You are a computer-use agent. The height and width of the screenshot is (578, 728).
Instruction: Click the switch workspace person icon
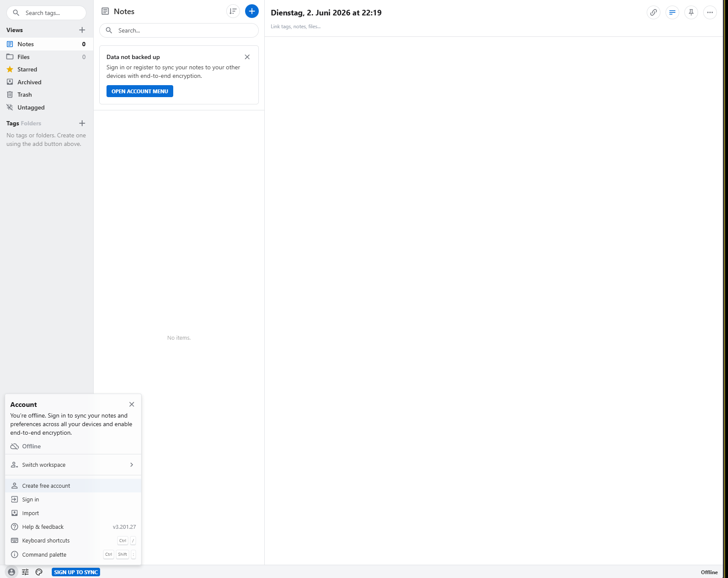coord(15,465)
